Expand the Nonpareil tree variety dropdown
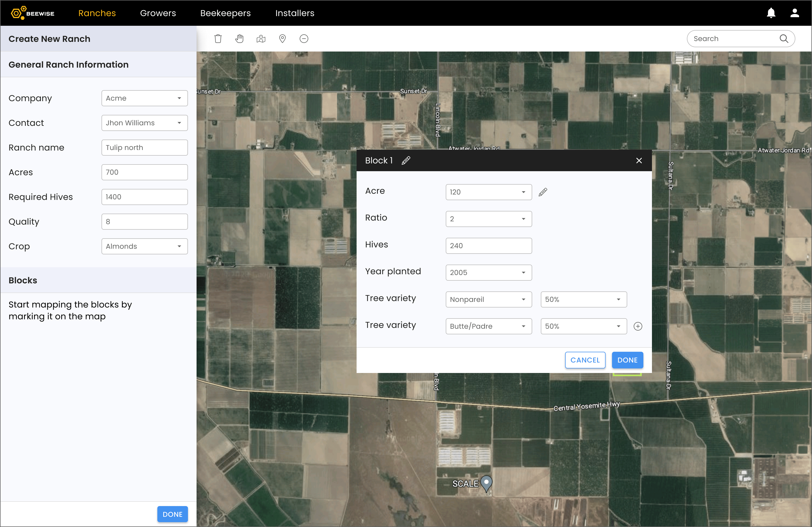This screenshot has height=527, width=812. pos(488,299)
